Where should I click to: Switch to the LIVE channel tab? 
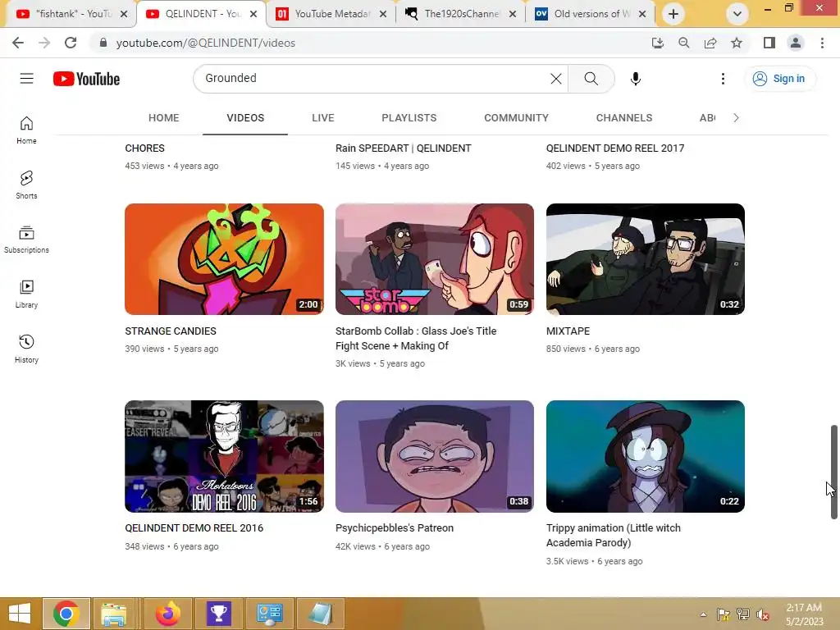click(323, 118)
